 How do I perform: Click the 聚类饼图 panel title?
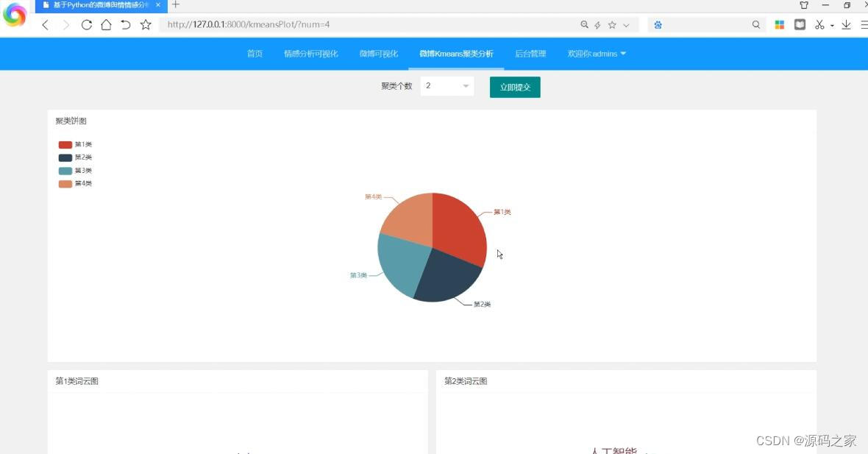click(x=71, y=121)
